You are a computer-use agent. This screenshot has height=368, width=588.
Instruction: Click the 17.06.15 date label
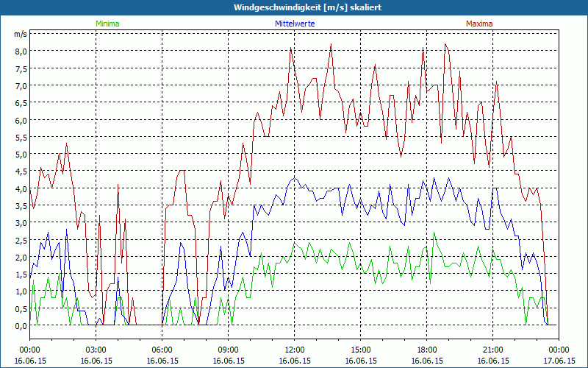point(559,361)
